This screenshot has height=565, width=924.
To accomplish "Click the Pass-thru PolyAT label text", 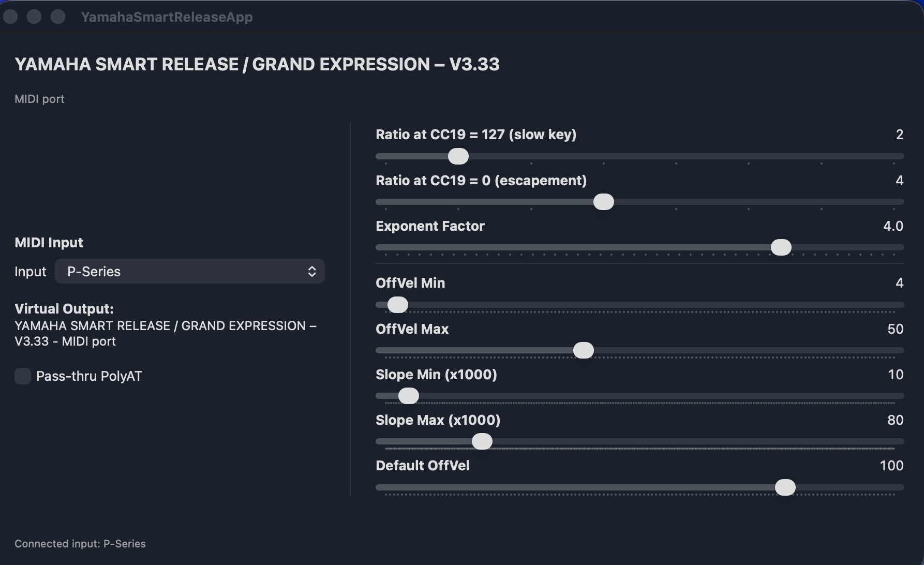I will 89,376.
